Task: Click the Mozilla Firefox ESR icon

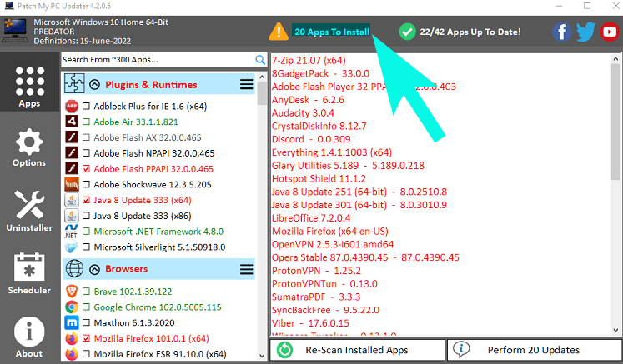Action: pos(72,354)
